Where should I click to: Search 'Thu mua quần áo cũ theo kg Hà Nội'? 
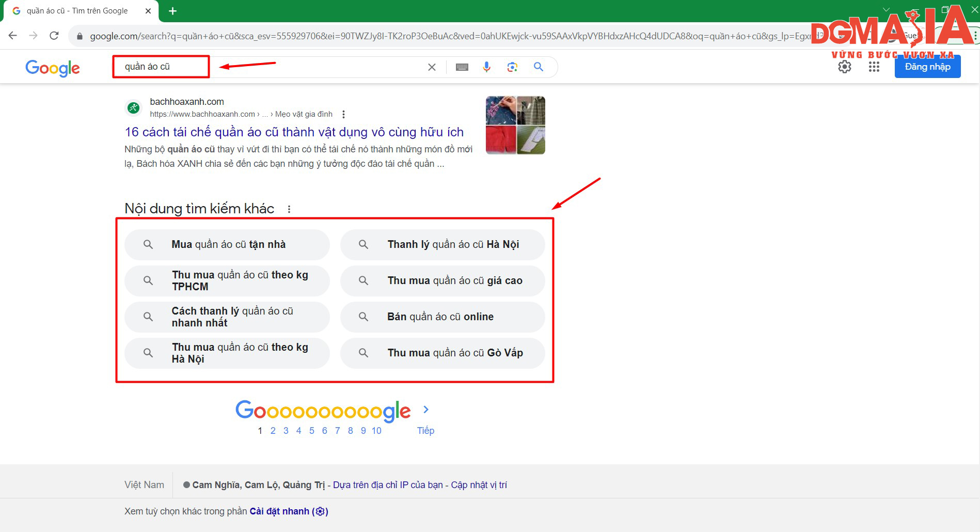[227, 353]
